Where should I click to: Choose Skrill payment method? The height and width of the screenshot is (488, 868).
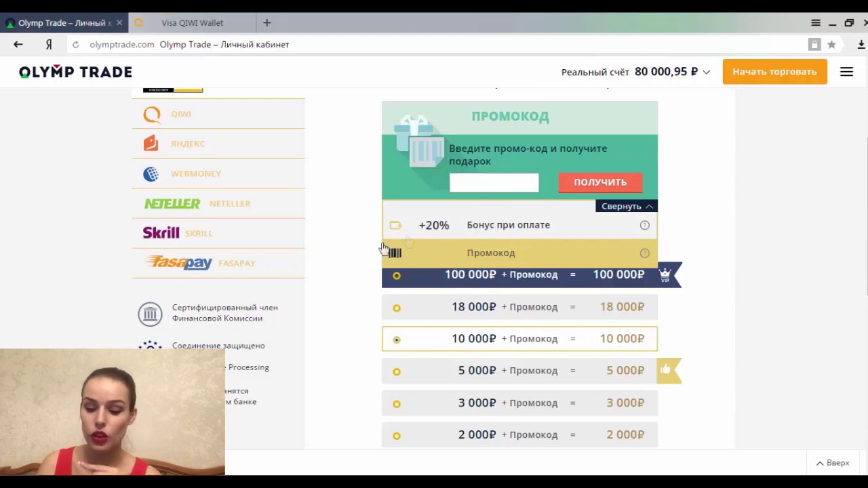218,233
